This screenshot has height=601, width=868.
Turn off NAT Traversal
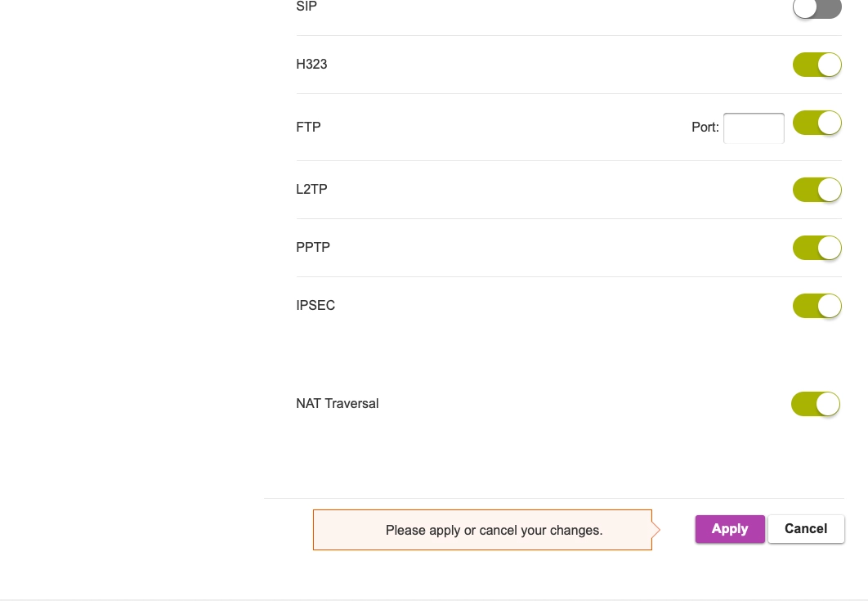pyautogui.click(x=815, y=403)
